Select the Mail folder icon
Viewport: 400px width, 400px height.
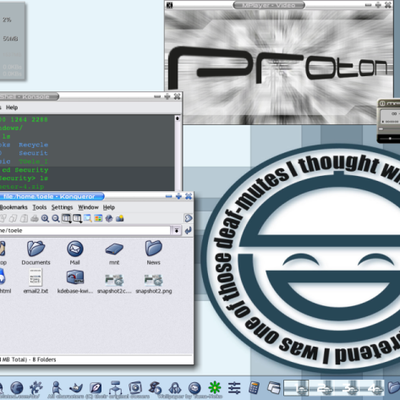point(75,253)
